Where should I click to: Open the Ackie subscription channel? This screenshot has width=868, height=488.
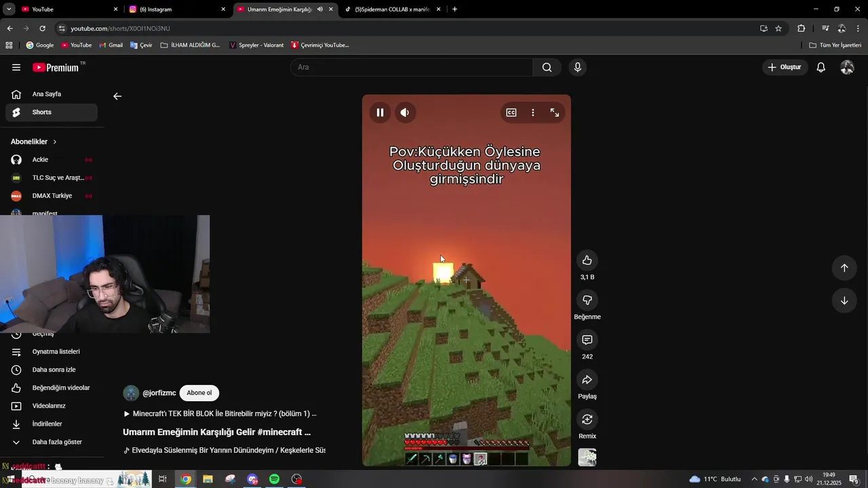click(52, 160)
